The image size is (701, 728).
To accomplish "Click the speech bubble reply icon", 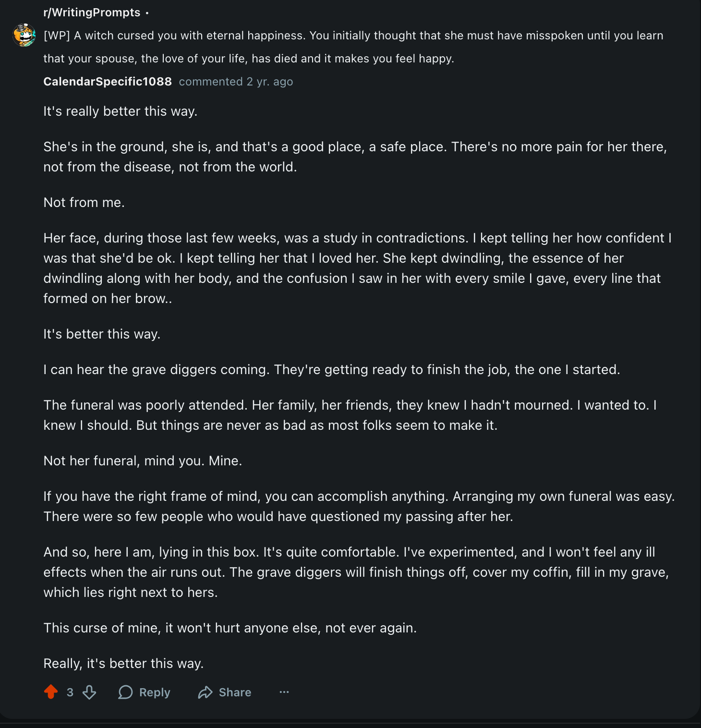I will [x=126, y=692].
